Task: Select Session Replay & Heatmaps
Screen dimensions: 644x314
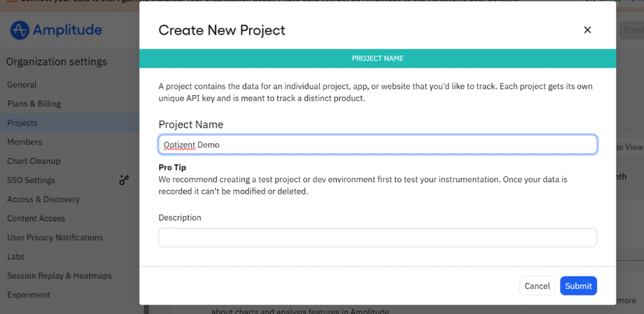Action: point(59,276)
